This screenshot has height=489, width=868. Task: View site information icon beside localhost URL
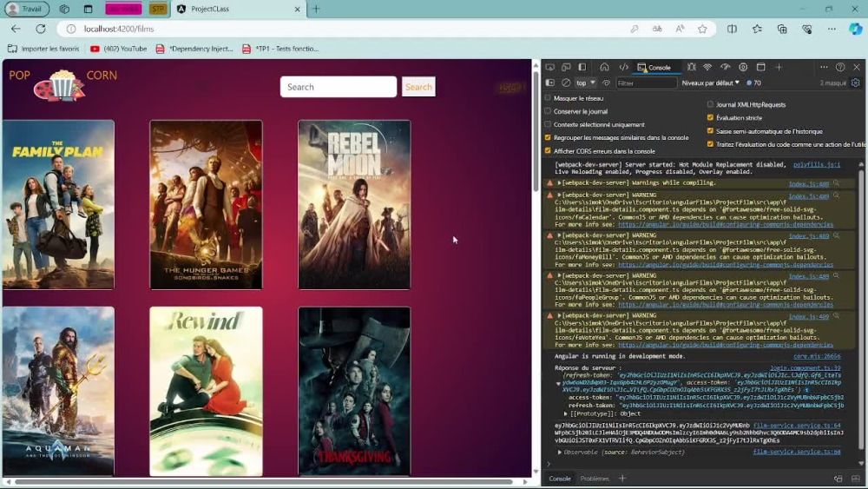point(71,29)
